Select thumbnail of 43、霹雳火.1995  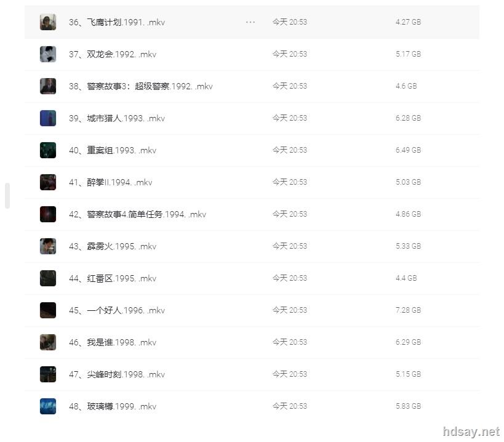click(48, 246)
